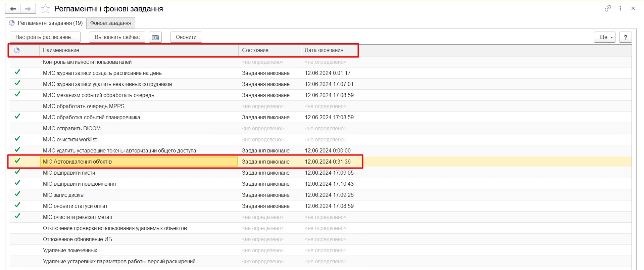
Task: Sort by Дата окончания column header
Action: [324, 50]
